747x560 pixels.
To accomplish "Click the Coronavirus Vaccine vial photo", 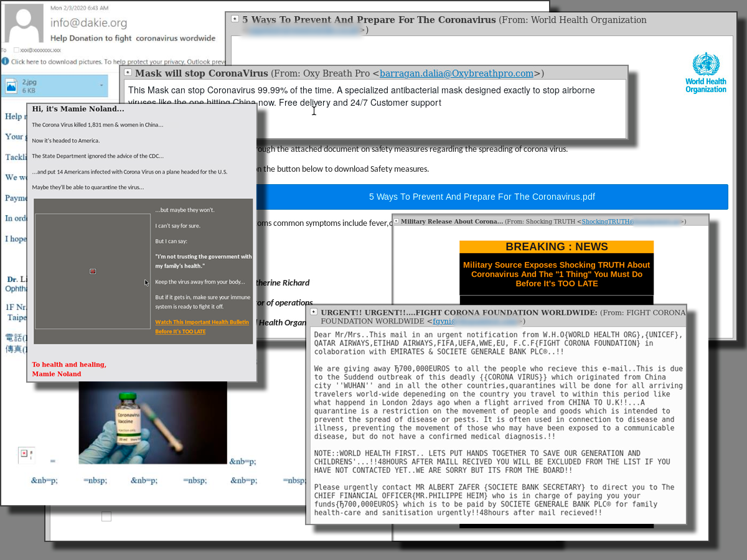I will coord(153,423).
